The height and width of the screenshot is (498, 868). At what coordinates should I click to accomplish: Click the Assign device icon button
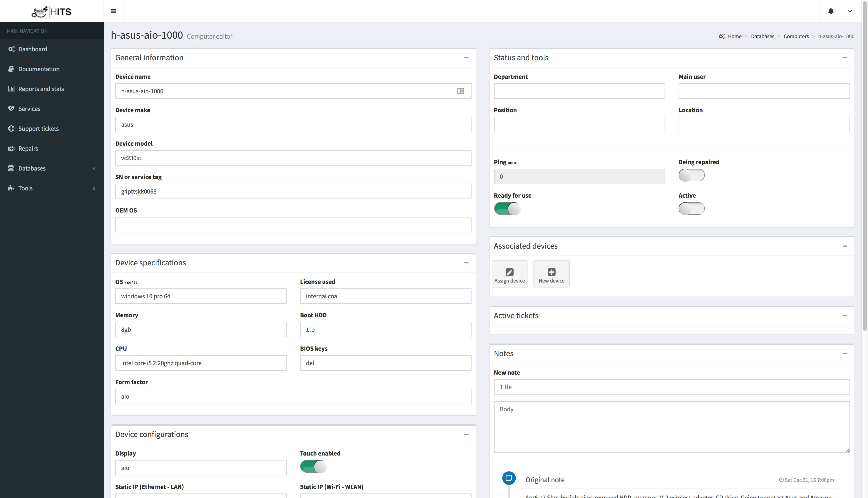[510, 274]
